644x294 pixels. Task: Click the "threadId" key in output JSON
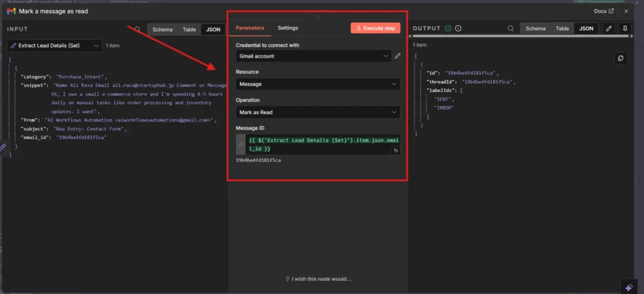click(441, 82)
